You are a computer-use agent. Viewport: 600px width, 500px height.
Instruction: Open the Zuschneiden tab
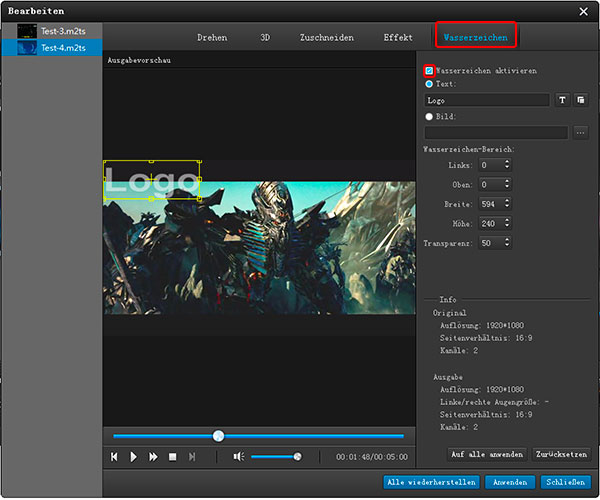(326, 37)
